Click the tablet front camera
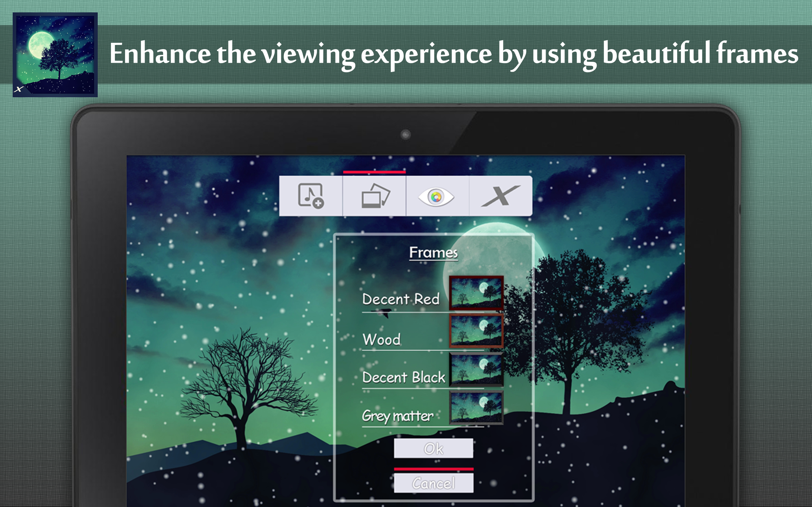The height and width of the screenshot is (507, 812). pos(405,134)
